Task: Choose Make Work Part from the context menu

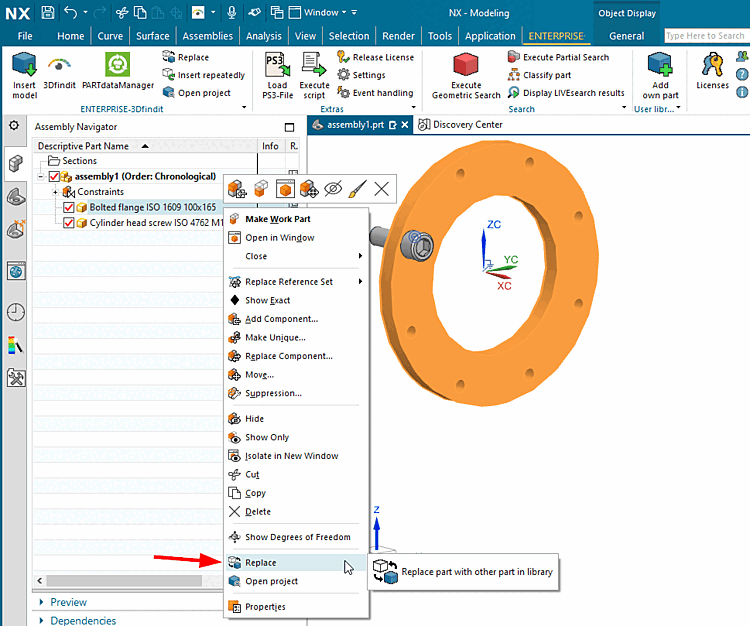Action: pyautogui.click(x=297, y=219)
